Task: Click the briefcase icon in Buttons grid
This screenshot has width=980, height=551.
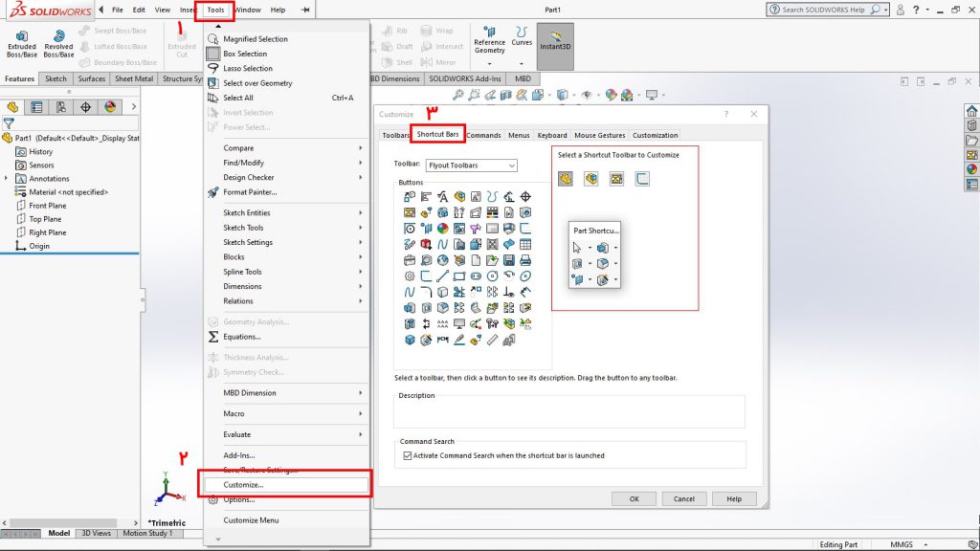Action: [410, 260]
